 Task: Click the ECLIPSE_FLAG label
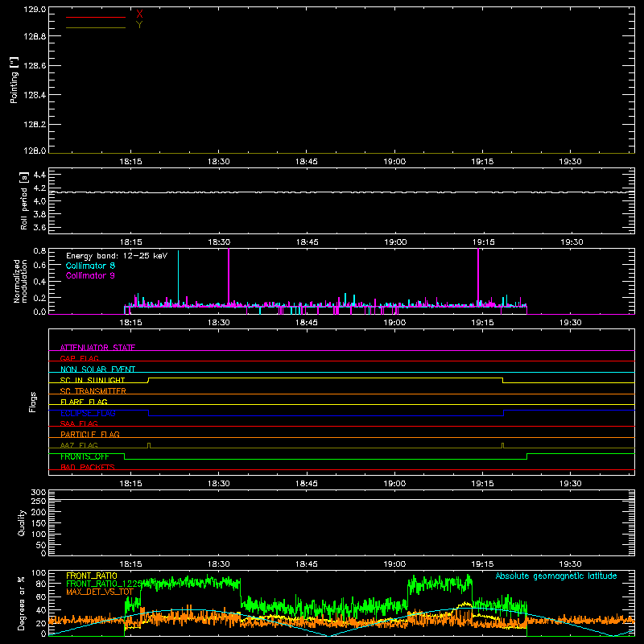click(x=88, y=413)
